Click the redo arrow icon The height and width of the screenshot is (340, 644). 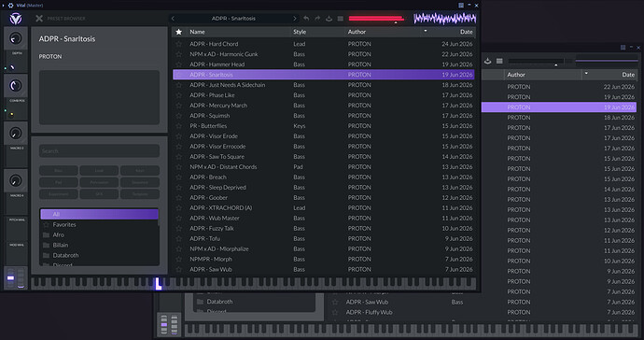(x=317, y=19)
